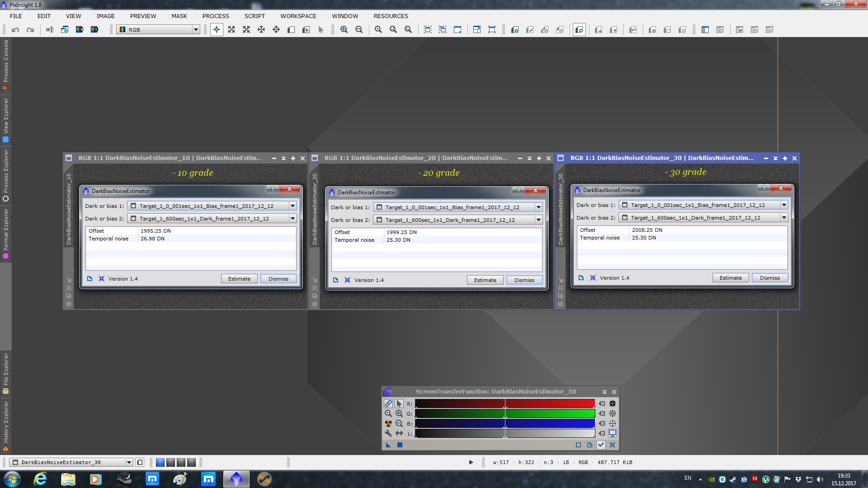
Task: Click the play arrow in the status bar
Action: (x=471, y=462)
